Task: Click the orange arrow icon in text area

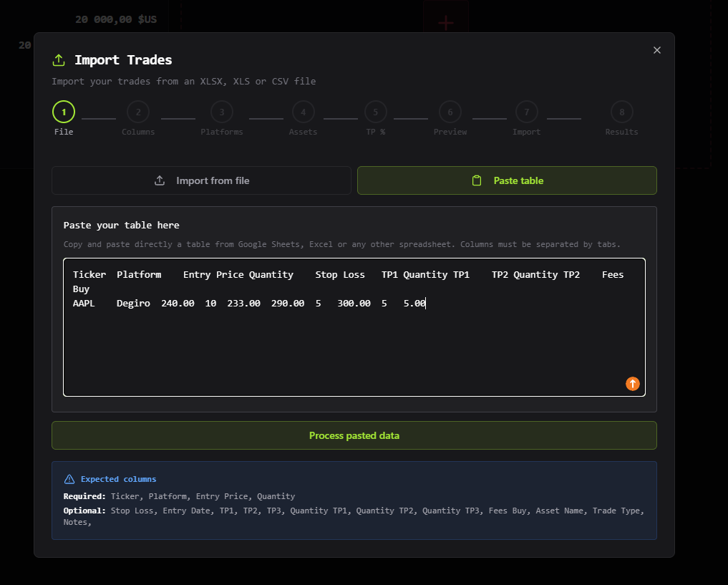Action: (x=632, y=384)
